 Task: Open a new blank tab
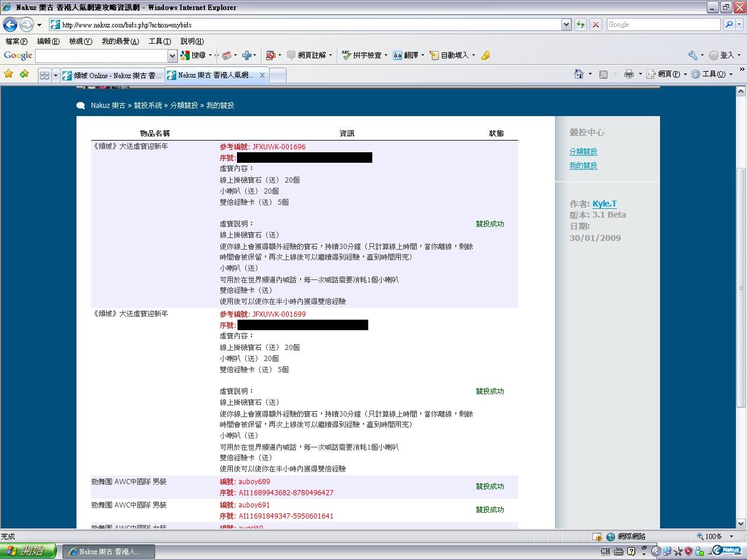278,75
